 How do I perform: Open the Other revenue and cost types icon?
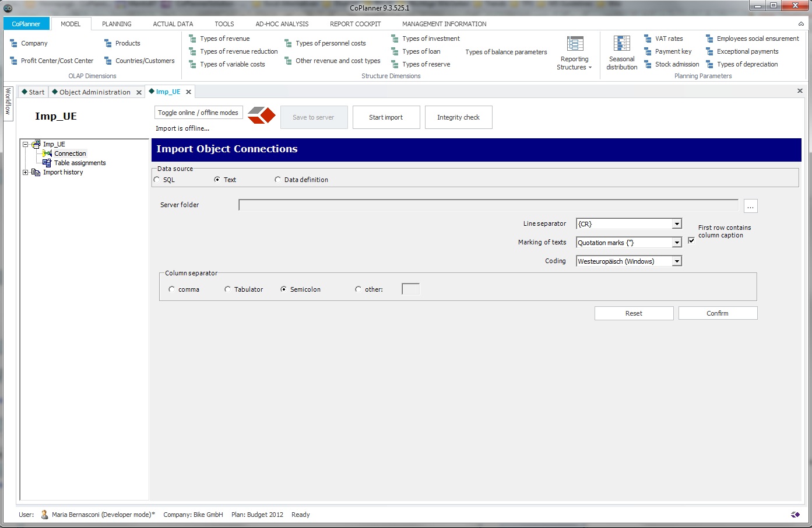288,61
